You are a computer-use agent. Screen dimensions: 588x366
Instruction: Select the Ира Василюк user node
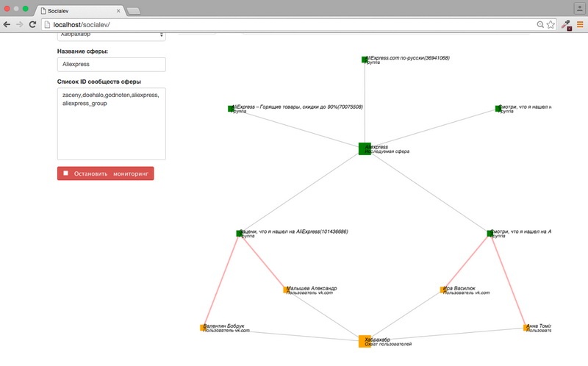tap(443, 290)
